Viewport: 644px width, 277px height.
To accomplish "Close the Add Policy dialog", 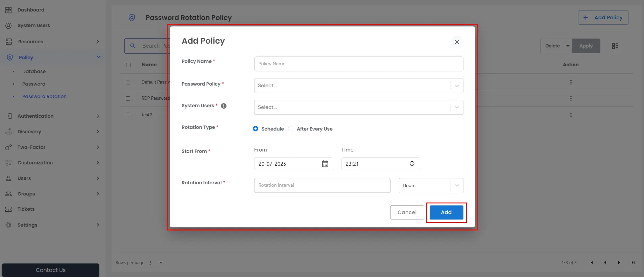I will pos(457,42).
